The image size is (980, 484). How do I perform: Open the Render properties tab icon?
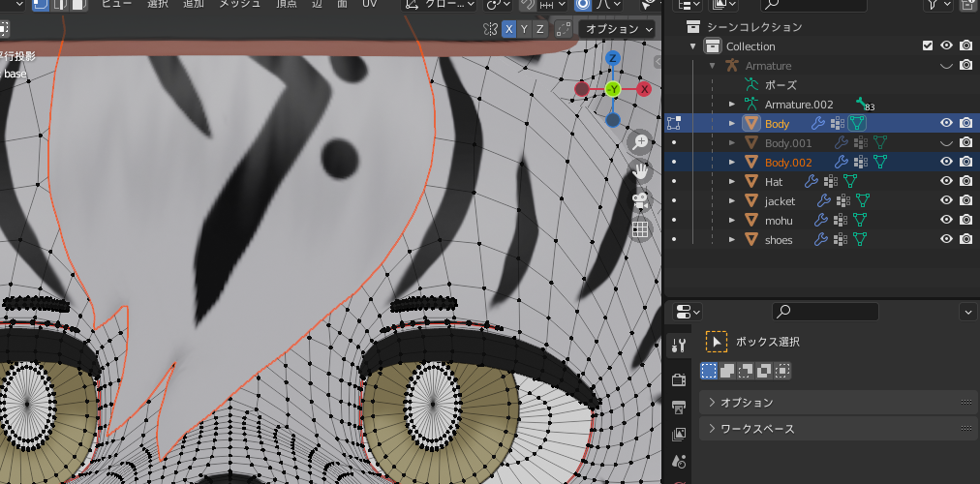[679, 379]
